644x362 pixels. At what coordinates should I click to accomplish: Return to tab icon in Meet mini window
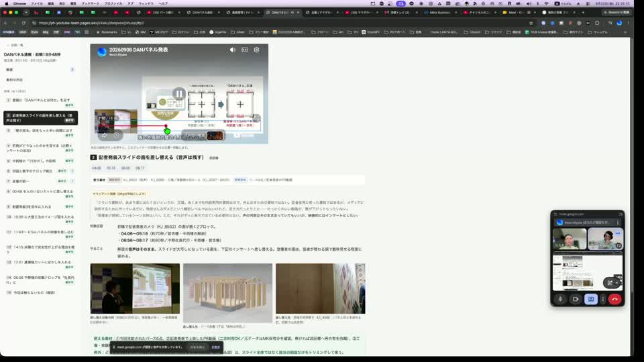pyautogui.click(x=621, y=215)
